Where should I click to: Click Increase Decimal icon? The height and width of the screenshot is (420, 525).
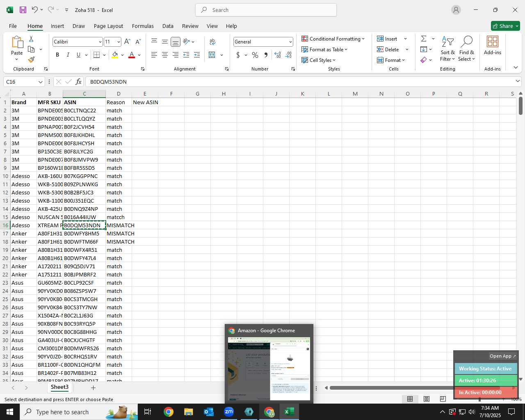coord(278,55)
